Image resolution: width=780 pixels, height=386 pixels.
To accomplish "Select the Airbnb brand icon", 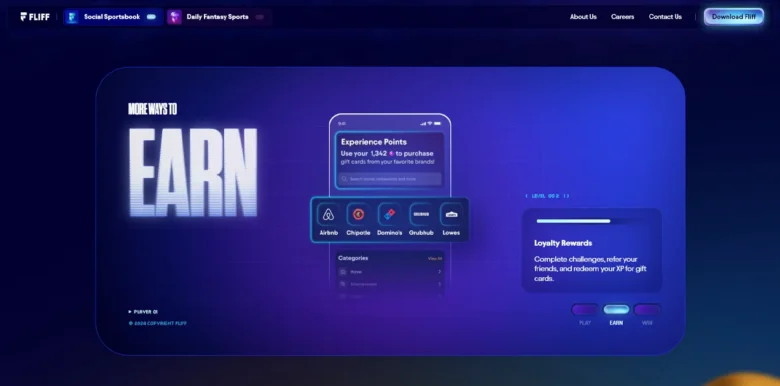I will (328, 214).
